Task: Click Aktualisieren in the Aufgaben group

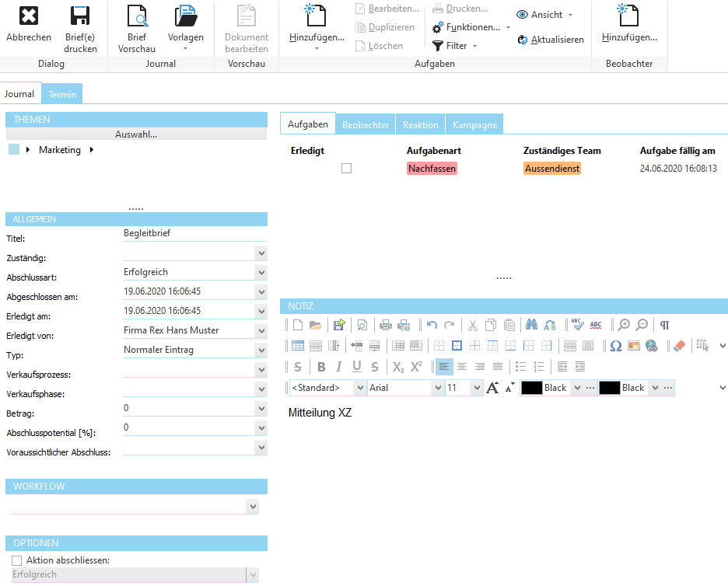Action: (x=550, y=39)
